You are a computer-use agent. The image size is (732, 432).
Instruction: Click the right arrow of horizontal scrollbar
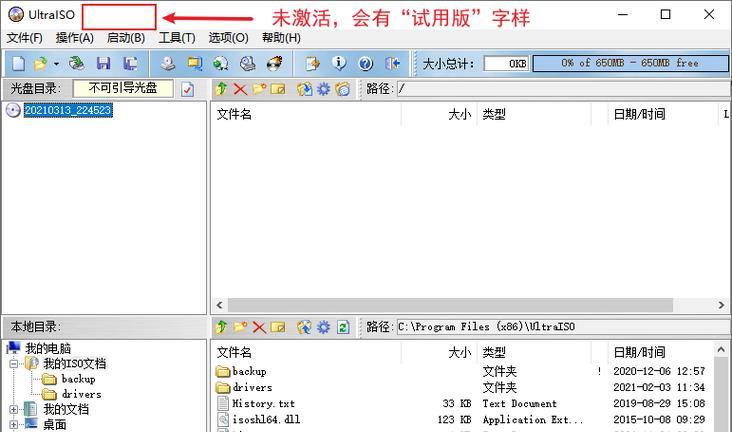click(x=721, y=305)
